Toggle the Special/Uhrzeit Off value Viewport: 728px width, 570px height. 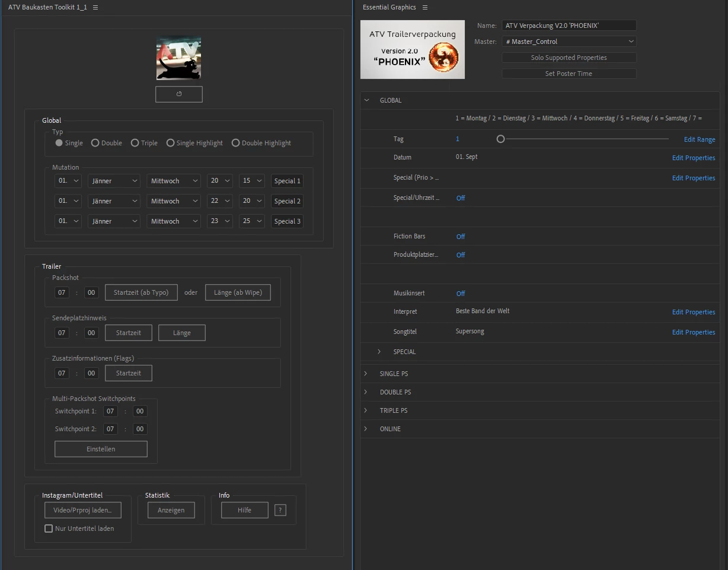(x=461, y=198)
